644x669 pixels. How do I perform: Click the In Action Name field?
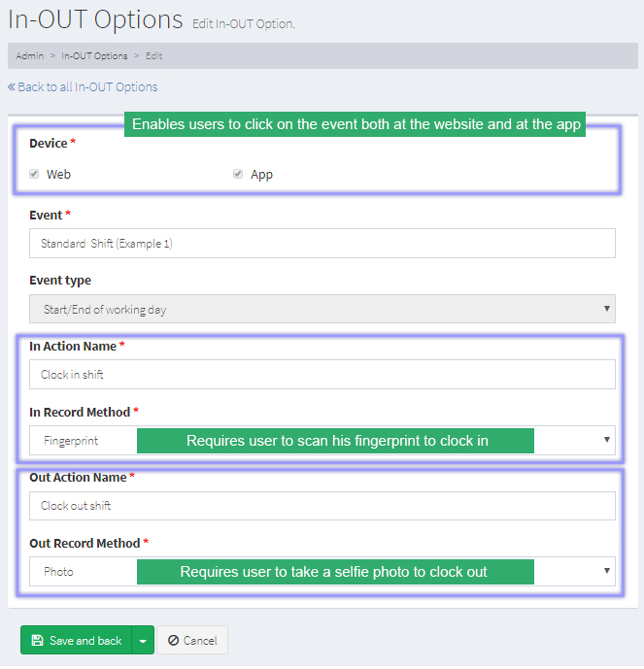tap(322, 375)
